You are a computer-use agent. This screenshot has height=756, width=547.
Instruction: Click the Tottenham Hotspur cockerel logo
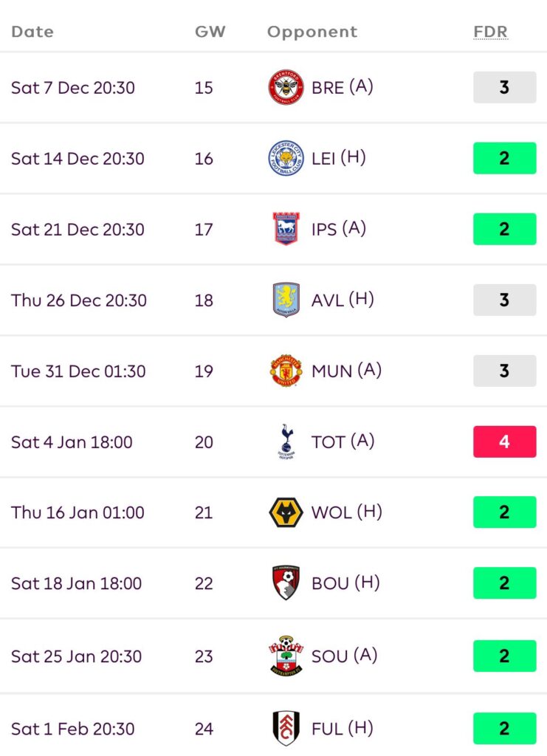(x=286, y=441)
